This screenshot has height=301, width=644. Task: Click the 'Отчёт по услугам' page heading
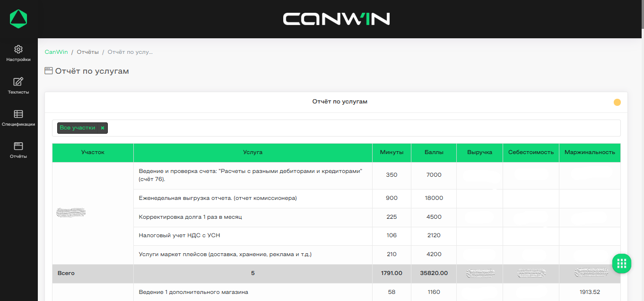[92, 71]
